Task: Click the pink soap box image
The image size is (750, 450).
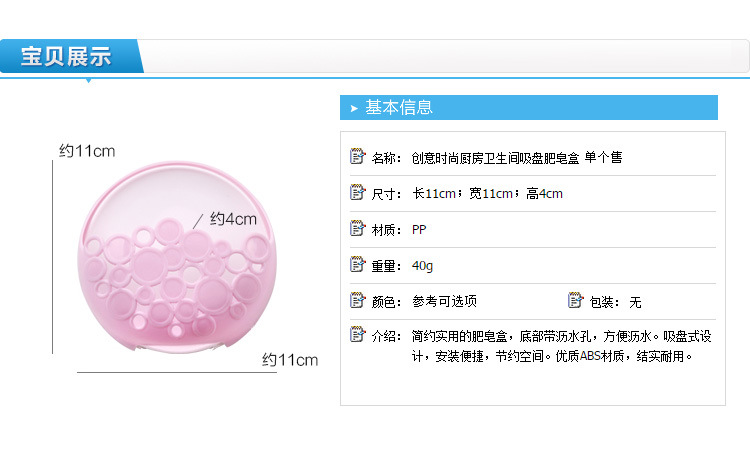Action: pos(167,262)
